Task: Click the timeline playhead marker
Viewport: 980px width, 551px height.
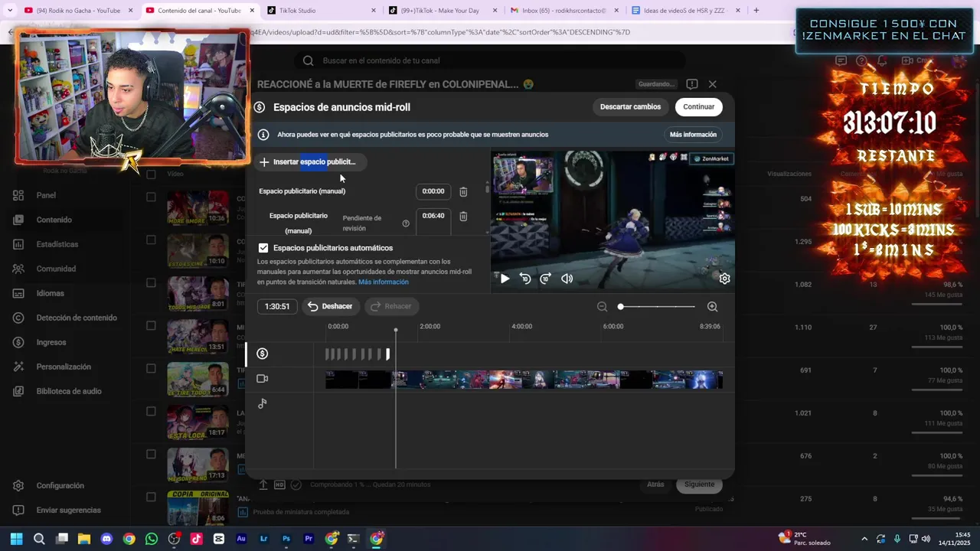Action: (x=396, y=331)
